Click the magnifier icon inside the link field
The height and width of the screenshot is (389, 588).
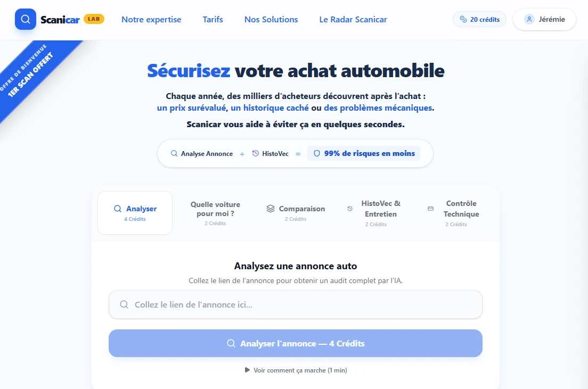[x=124, y=304]
